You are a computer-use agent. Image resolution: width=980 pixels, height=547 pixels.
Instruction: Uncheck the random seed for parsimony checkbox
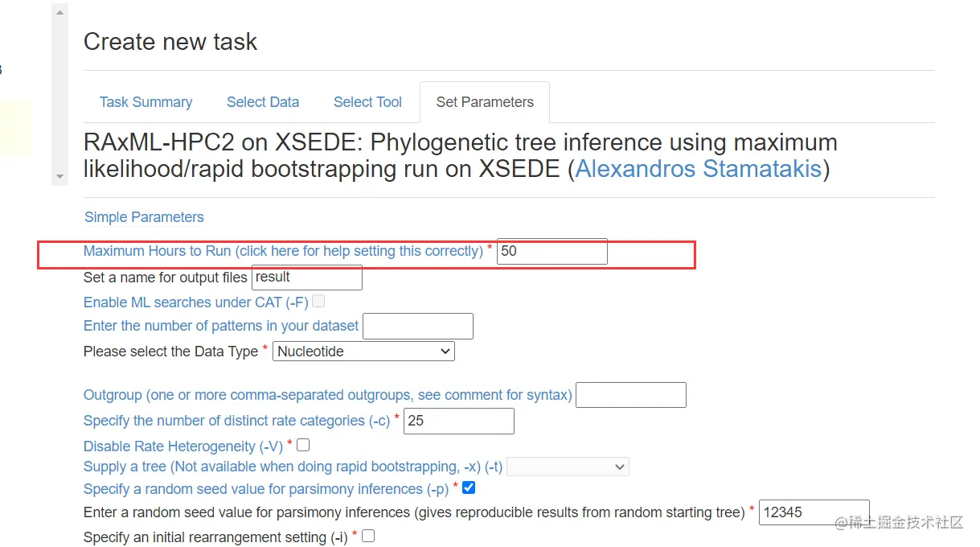point(469,487)
